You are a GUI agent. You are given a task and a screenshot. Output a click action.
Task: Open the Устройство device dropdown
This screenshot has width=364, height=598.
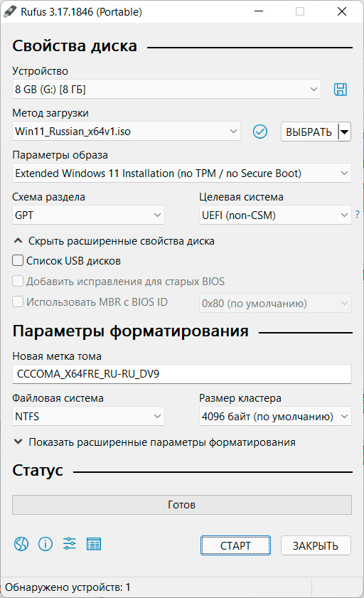[166, 90]
